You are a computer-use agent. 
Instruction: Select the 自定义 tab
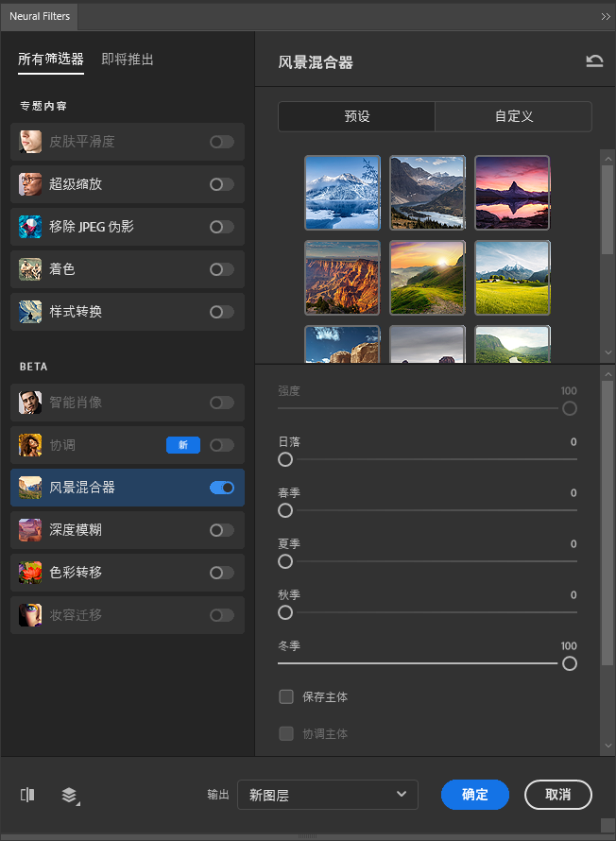514,116
